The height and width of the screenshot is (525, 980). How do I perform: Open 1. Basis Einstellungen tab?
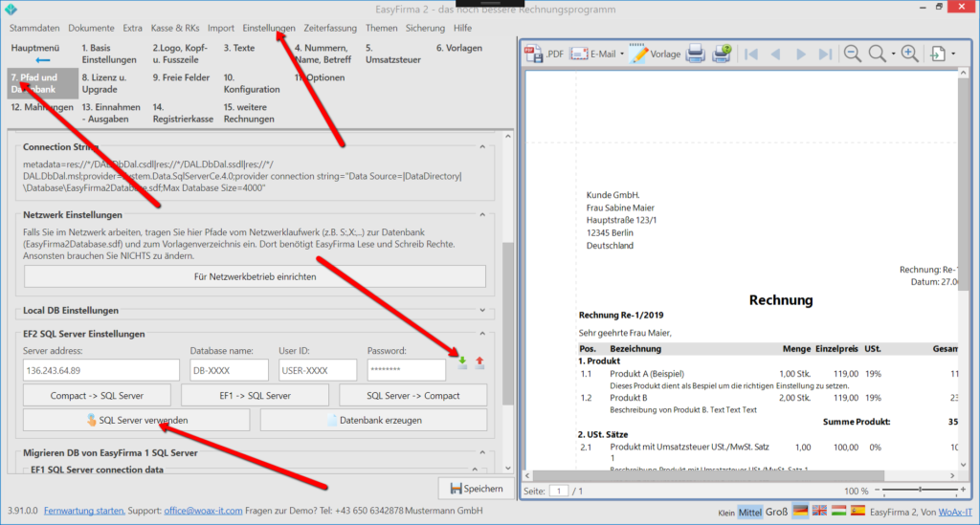pyautogui.click(x=109, y=54)
